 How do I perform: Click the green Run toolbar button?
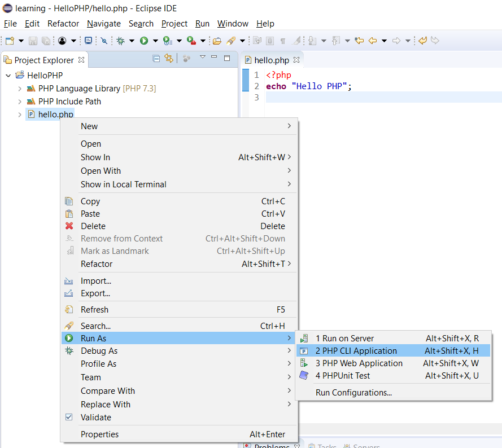point(144,41)
